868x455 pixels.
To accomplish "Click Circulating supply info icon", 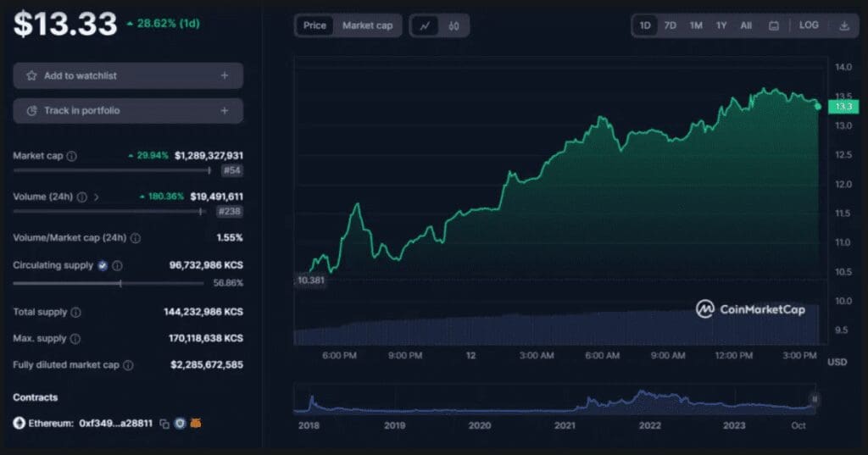I will [117, 266].
